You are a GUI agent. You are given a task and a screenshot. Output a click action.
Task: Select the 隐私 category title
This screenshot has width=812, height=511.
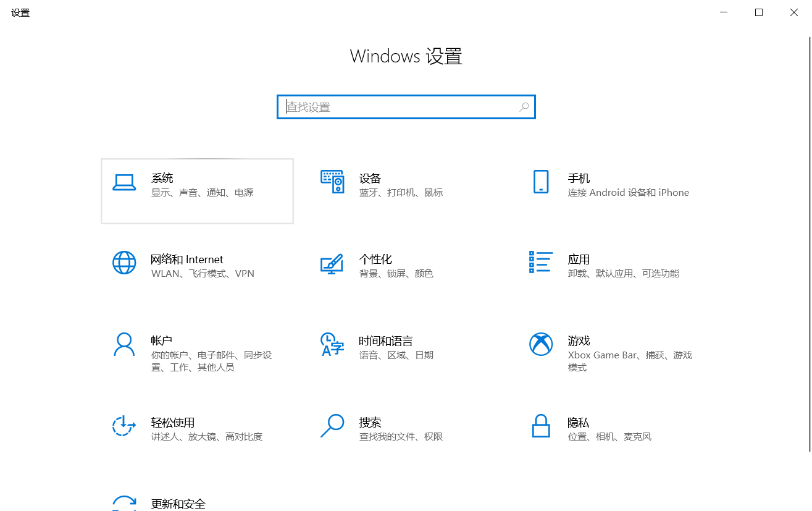tap(579, 423)
